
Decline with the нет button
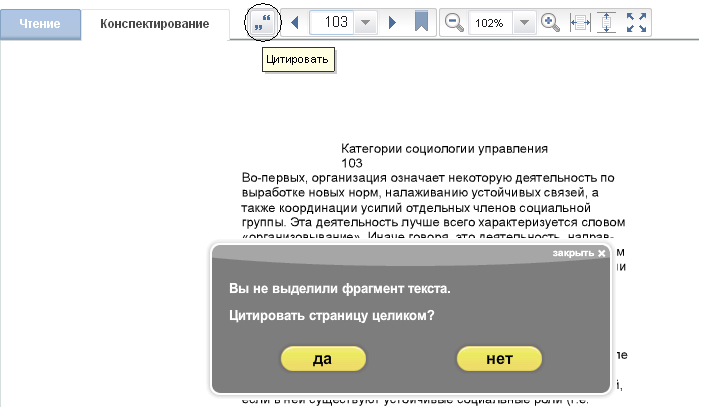499,359
